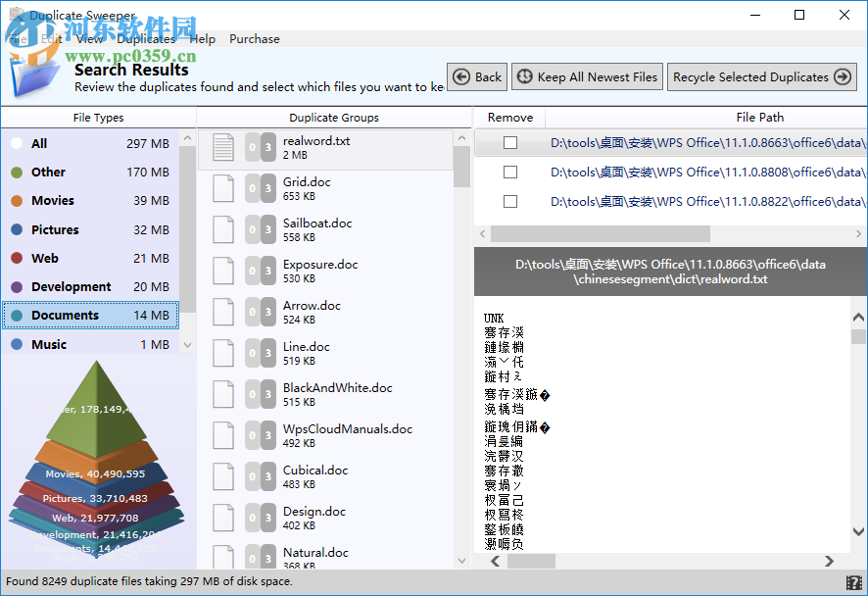Click the purple dot icon next to Development
868x596 pixels.
pyautogui.click(x=16, y=286)
